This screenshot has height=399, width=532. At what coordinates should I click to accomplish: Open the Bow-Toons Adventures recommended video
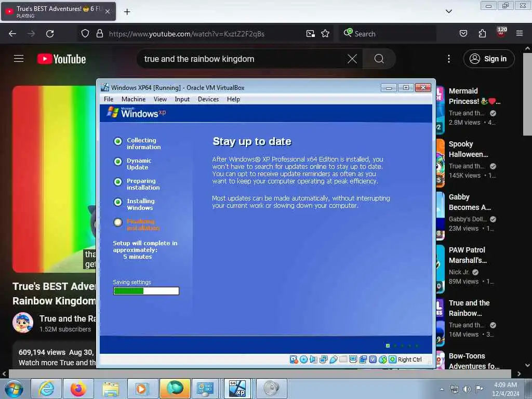click(474, 361)
